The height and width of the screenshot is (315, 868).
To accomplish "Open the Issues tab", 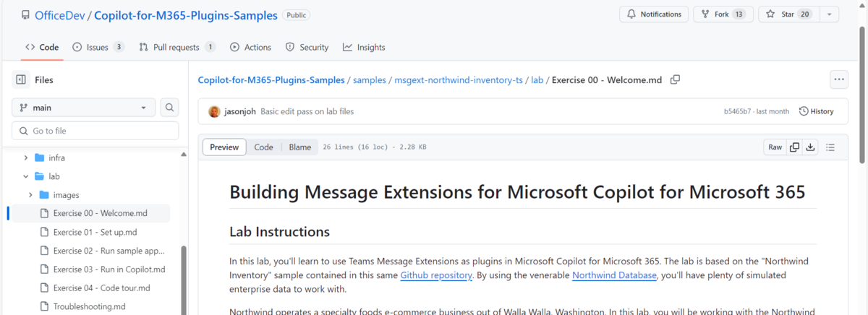I will [x=98, y=47].
